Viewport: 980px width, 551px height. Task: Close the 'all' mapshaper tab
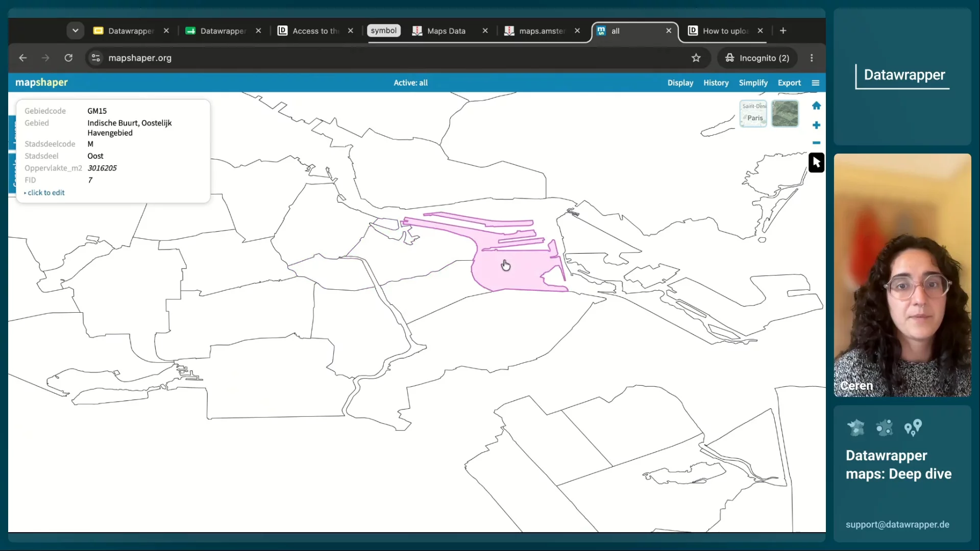pos(669,31)
